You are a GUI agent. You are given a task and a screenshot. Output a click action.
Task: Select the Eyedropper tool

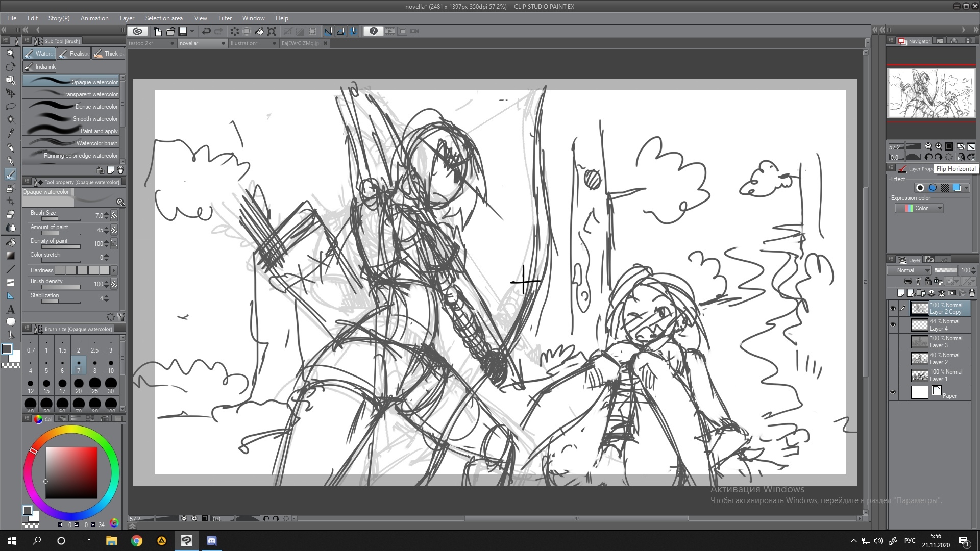[10, 133]
